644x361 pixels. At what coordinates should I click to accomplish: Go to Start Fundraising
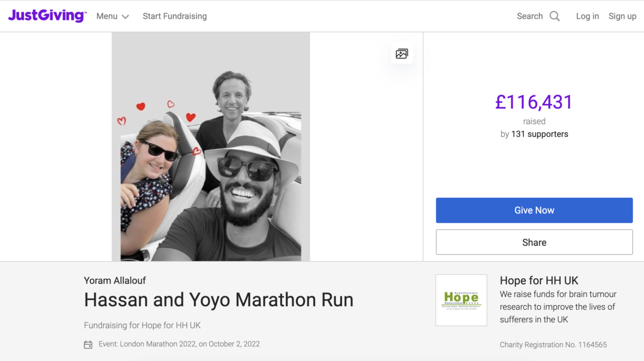(x=174, y=16)
